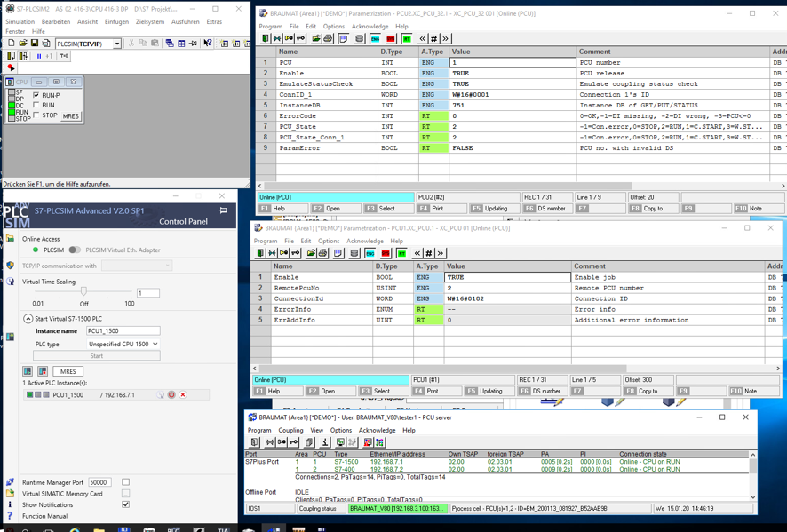Click the red record/playback icon in S7-PLCSIM2

click(x=11, y=67)
